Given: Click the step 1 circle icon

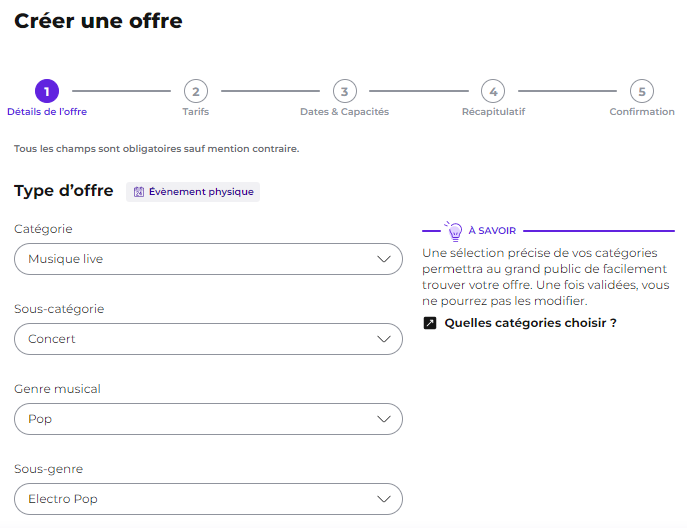Looking at the screenshot, I should coord(47,91).
